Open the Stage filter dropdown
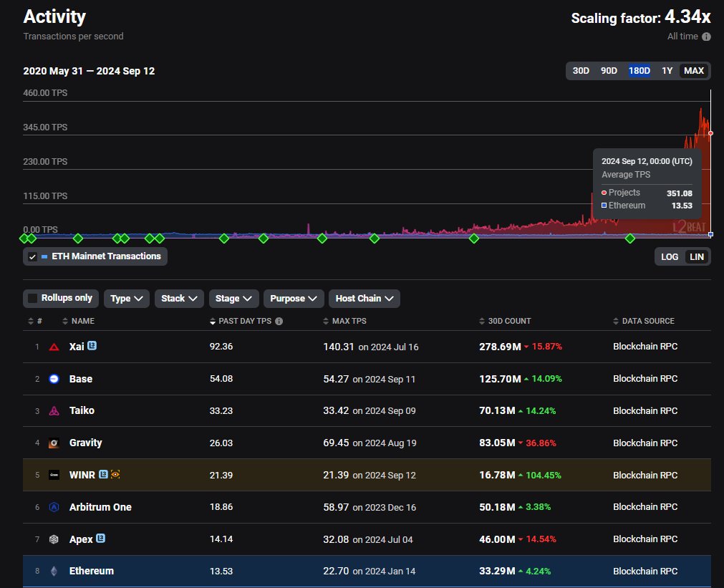The image size is (724, 588). (x=233, y=299)
